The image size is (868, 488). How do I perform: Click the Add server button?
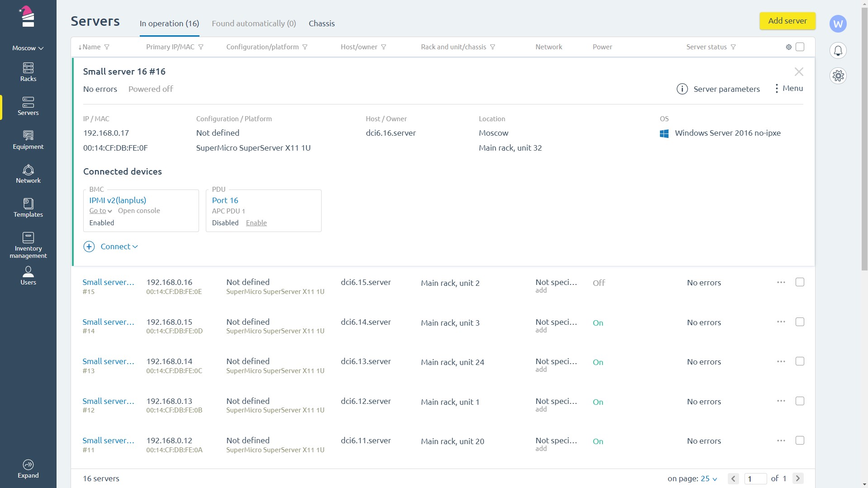[787, 21]
